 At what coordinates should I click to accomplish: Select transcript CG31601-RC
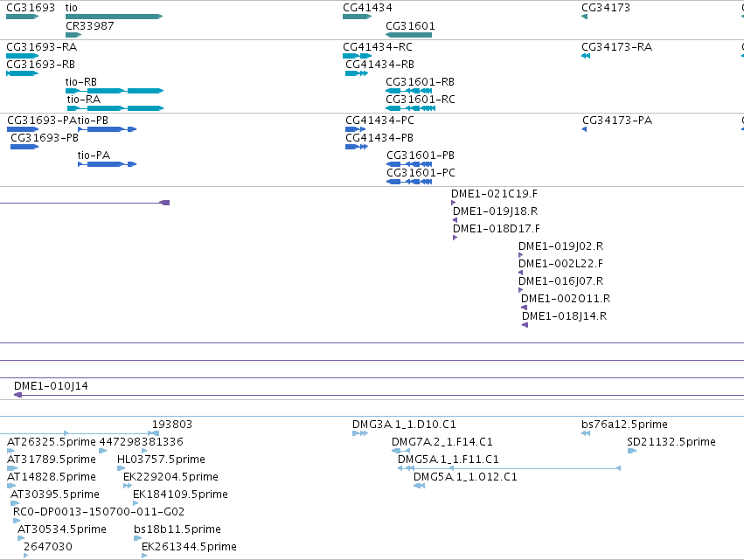point(410,108)
